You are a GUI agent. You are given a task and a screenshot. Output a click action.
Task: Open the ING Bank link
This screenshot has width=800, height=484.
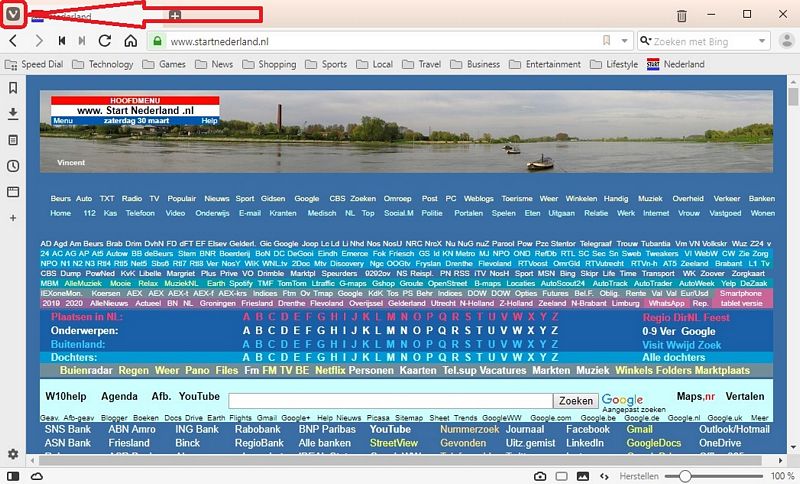coord(197,429)
